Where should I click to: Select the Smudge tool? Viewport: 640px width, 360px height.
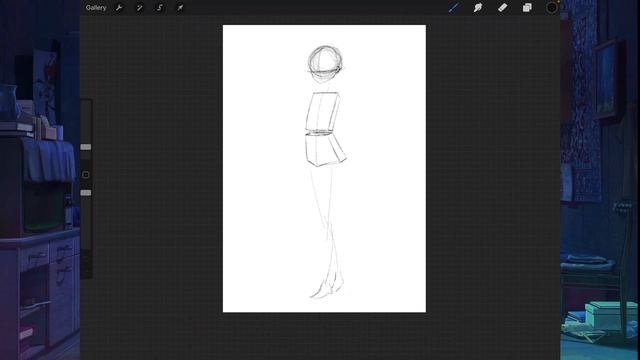478,7
